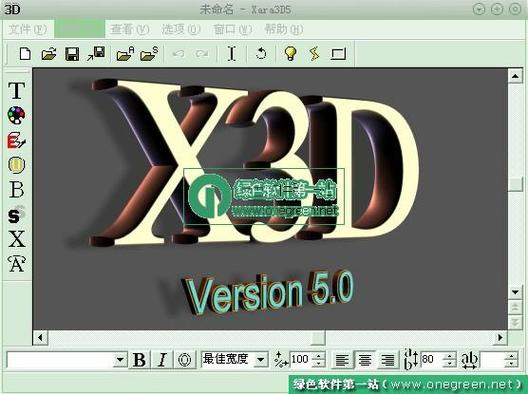The width and height of the screenshot is (528, 394).
Task: Click the page up button below vertical scrollbar
Action: (x=515, y=307)
